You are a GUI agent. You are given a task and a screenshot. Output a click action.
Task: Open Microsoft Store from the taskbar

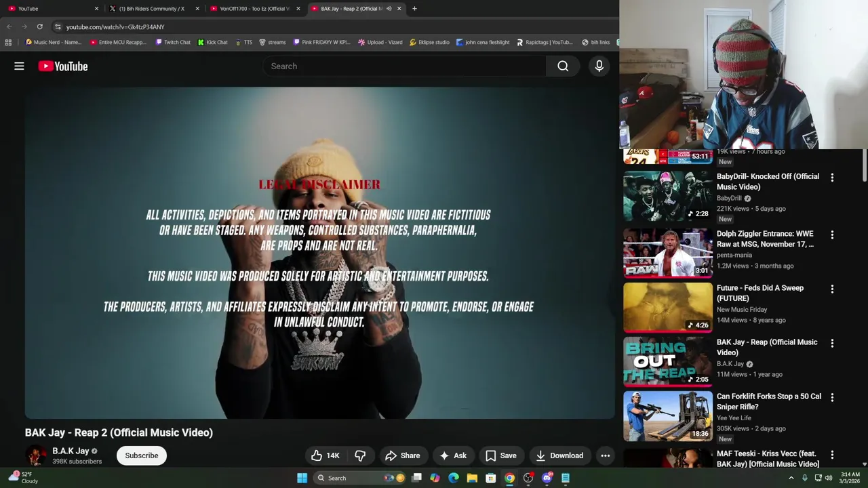pyautogui.click(x=490, y=478)
